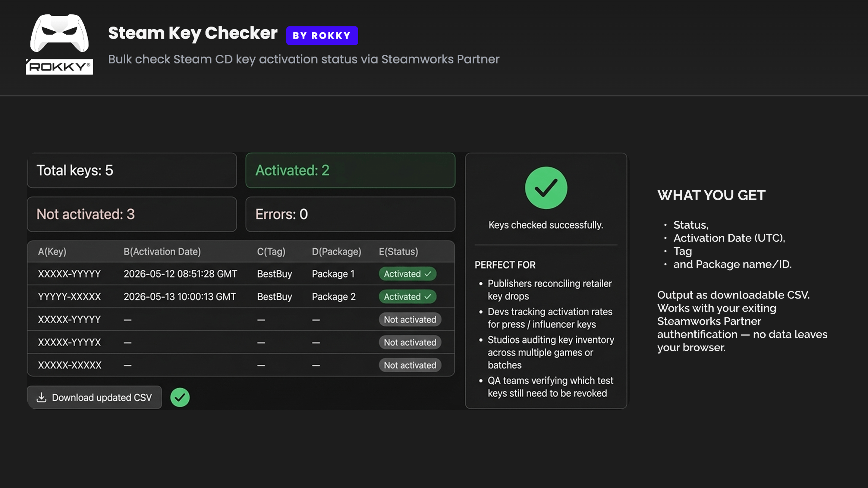
Task: Click the Activation Date (UTC) list item
Action: (x=729, y=238)
